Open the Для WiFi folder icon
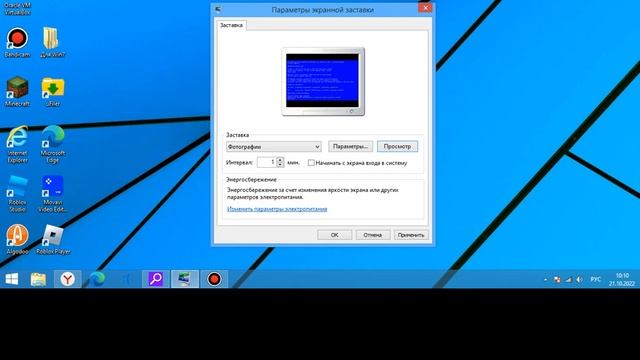 pos(52,42)
